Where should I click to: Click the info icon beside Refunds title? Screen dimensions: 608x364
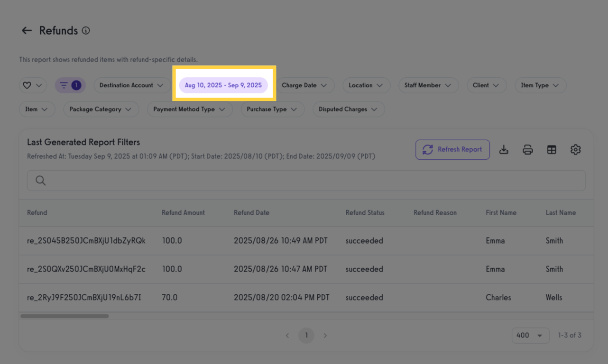click(x=85, y=30)
